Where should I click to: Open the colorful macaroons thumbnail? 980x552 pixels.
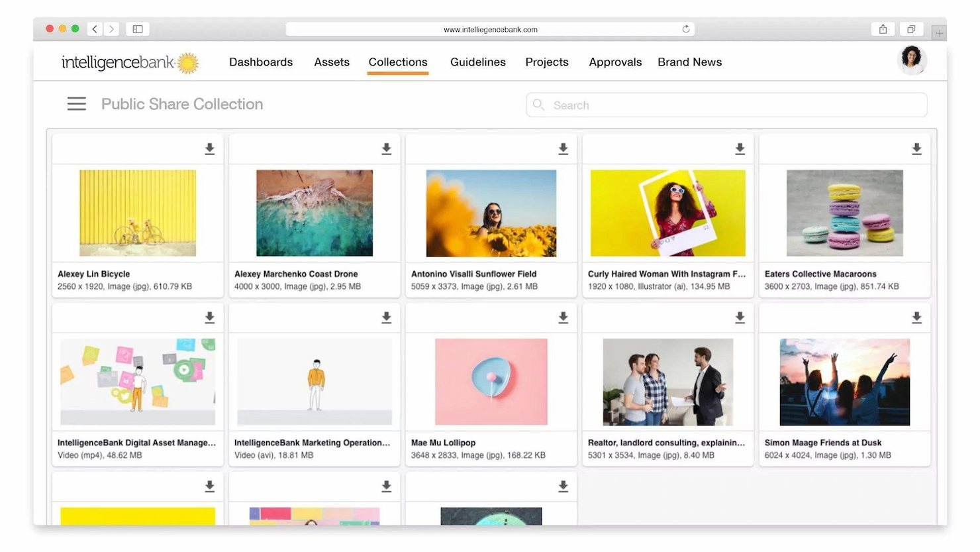click(845, 213)
